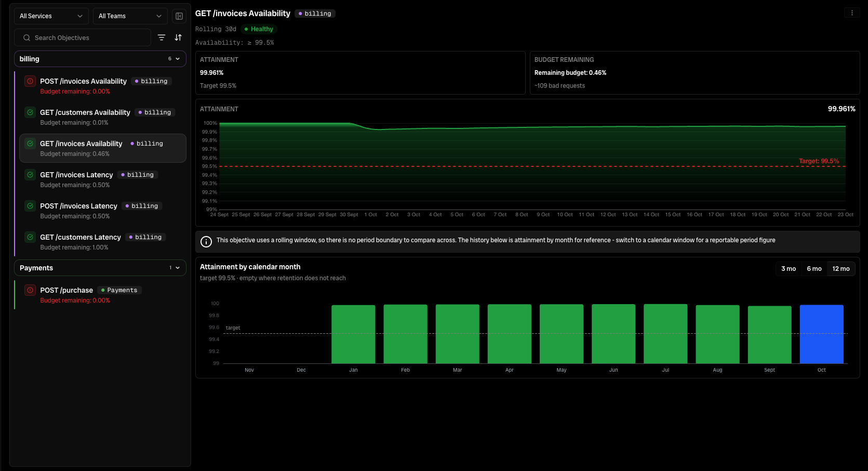
Task: Click the Remaining budget: 0.46% value
Action: click(x=570, y=73)
